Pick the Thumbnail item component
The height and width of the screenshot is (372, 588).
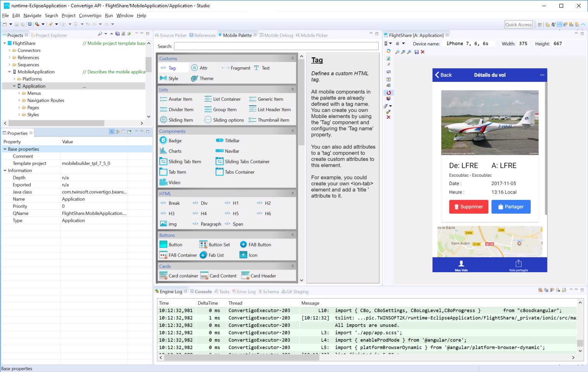tap(269, 120)
